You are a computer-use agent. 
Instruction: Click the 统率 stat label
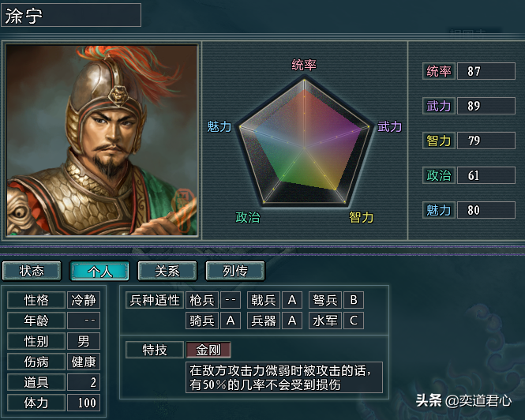(438, 71)
